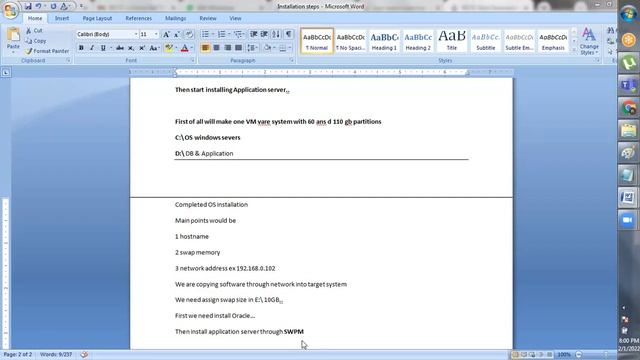Open the Font dialog launcher
The height and width of the screenshot is (360, 640).
(x=193, y=60)
